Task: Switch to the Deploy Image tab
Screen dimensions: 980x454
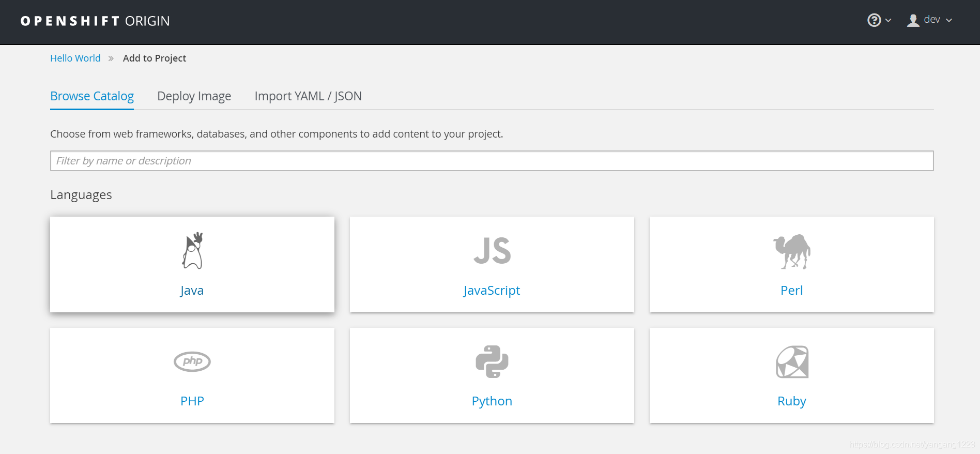Action: [194, 96]
